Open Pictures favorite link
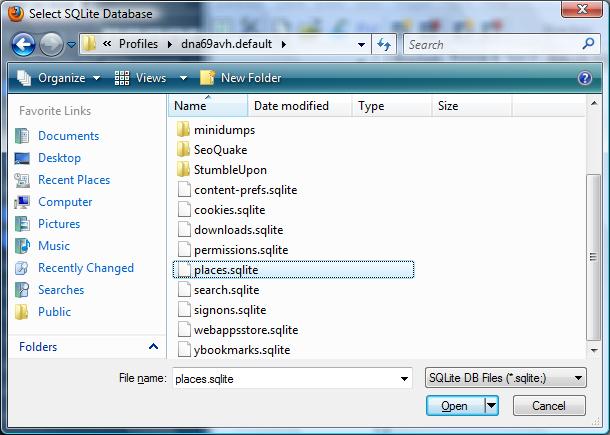Image resolution: width=610 pixels, height=435 pixels. [x=59, y=224]
